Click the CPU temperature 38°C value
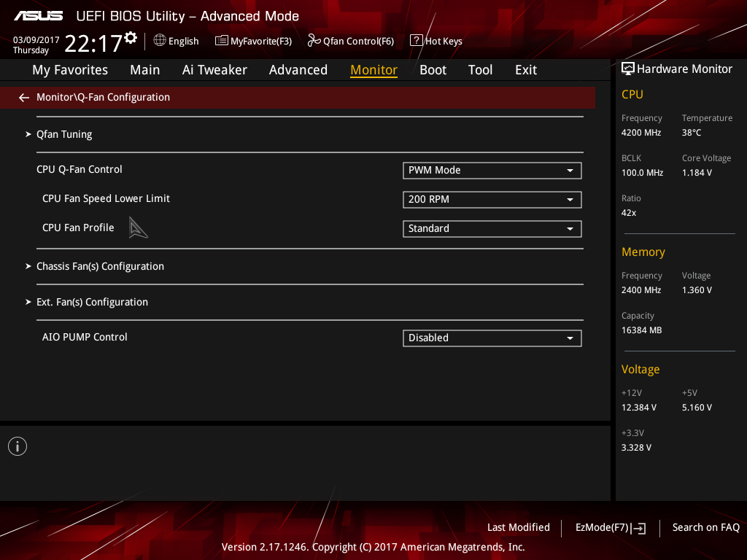This screenshot has height=560, width=747. point(692,133)
